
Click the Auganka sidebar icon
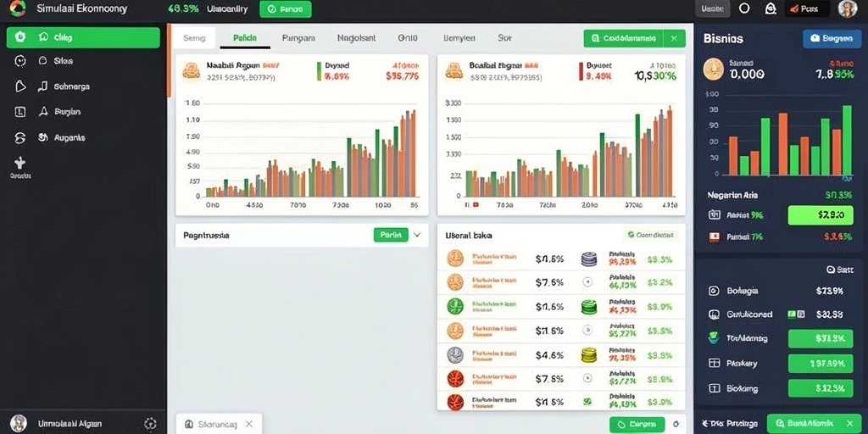click(20, 138)
